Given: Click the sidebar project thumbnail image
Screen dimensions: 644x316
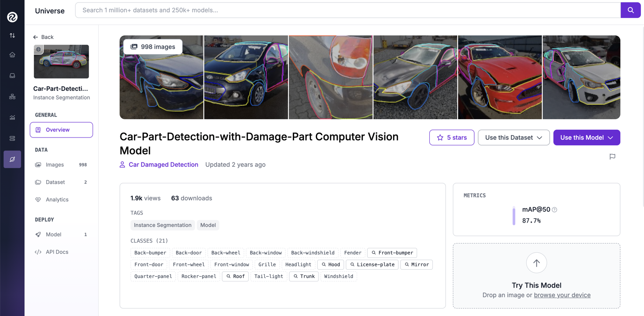Looking at the screenshot, I should (62, 62).
